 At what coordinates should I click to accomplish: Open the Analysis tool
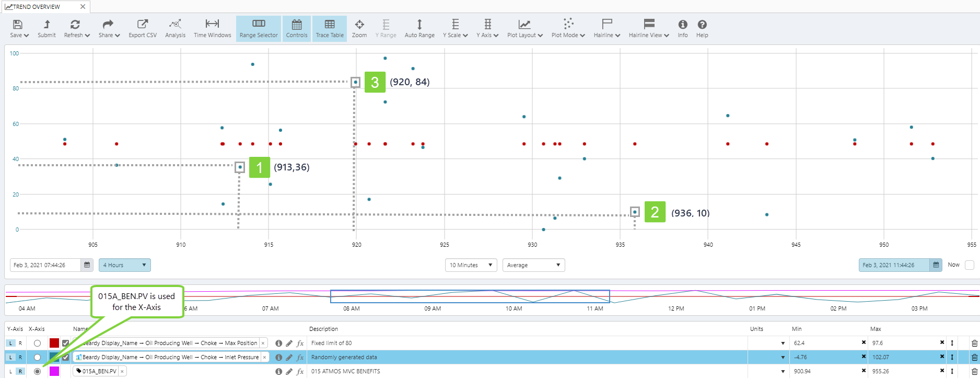[x=175, y=28]
